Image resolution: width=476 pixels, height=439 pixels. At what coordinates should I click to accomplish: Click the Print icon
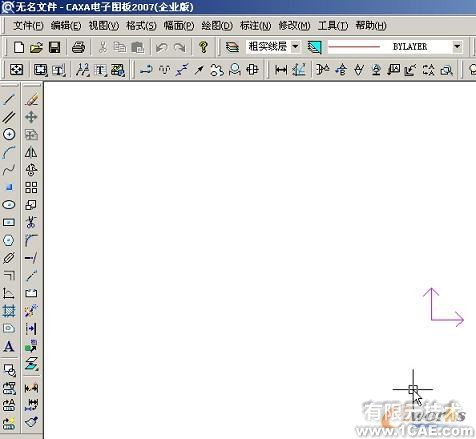(78, 47)
